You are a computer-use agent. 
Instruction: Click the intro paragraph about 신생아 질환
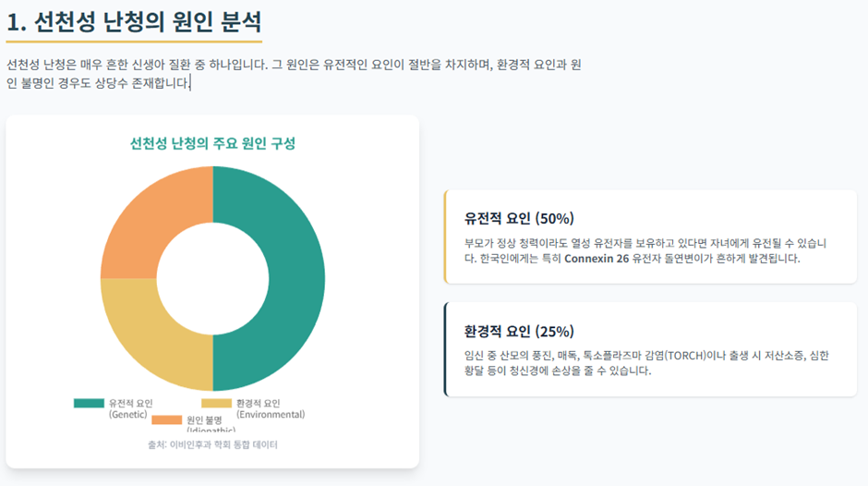tap(294, 74)
